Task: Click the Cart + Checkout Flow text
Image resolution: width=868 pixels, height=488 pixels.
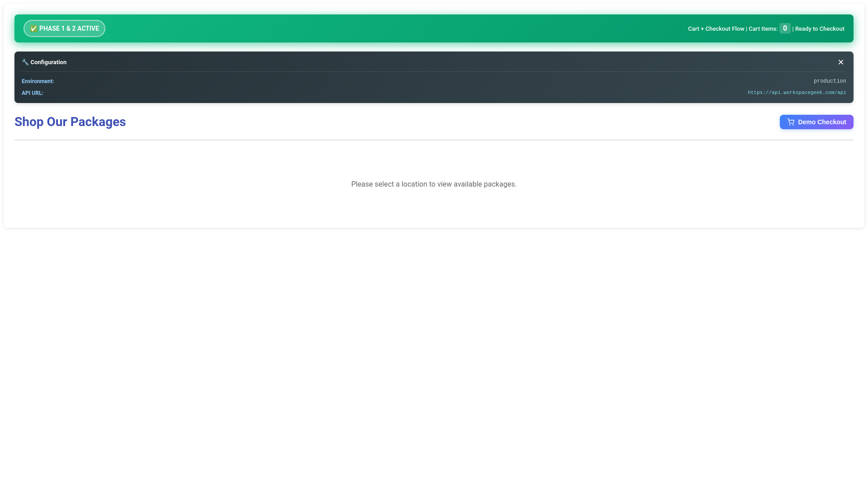Action: click(x=716, y=29)
